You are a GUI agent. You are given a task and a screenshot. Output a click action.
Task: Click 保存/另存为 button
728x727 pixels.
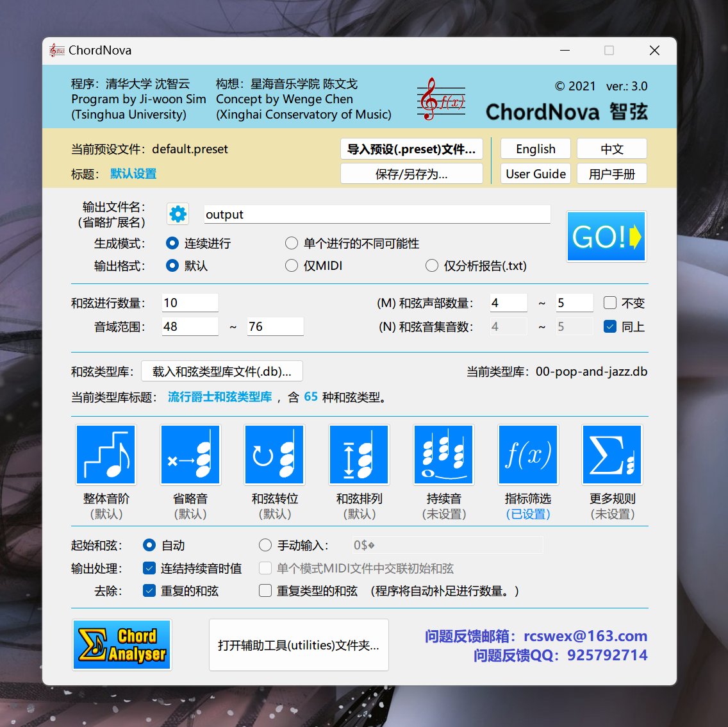tap(411, 174)
